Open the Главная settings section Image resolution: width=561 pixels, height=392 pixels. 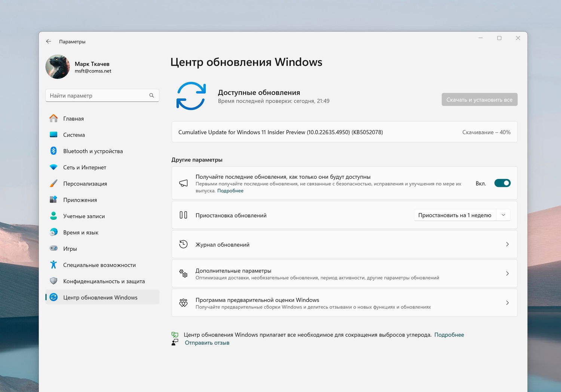click(102, 118)
